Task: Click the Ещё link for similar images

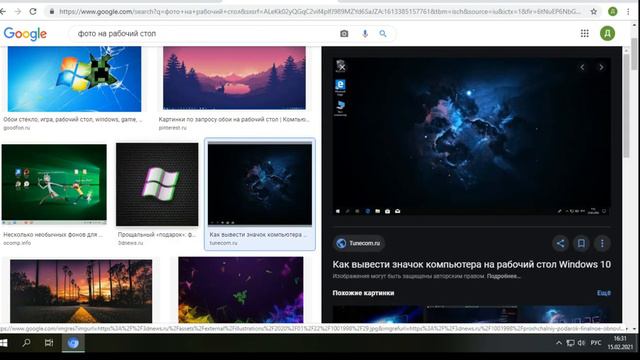Action: click(x=604, y=293)
